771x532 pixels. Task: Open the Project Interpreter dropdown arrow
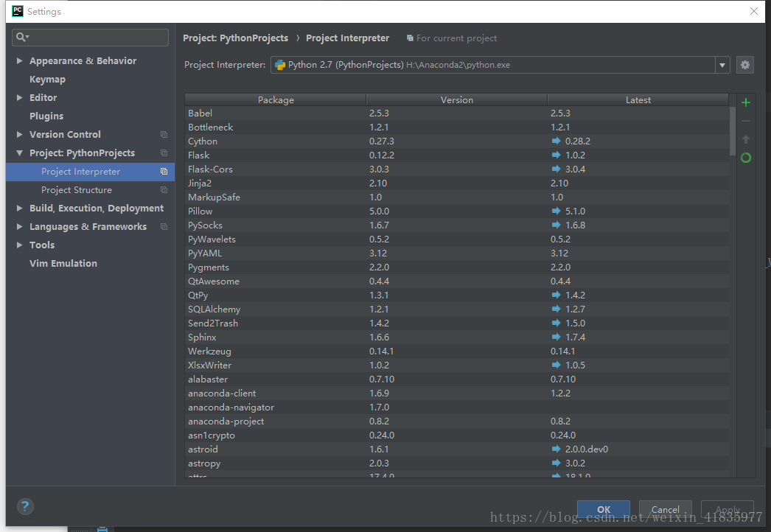click(722, 65)
